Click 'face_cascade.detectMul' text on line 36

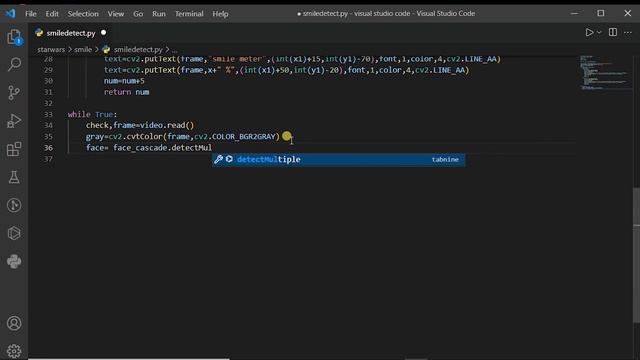[x=162, y=148]
